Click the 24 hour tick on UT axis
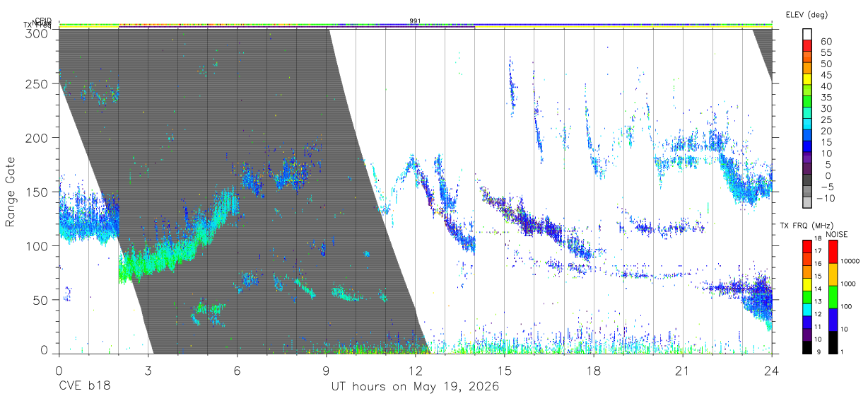The height and width of the screenshot is (401, 868). point(772,371)
